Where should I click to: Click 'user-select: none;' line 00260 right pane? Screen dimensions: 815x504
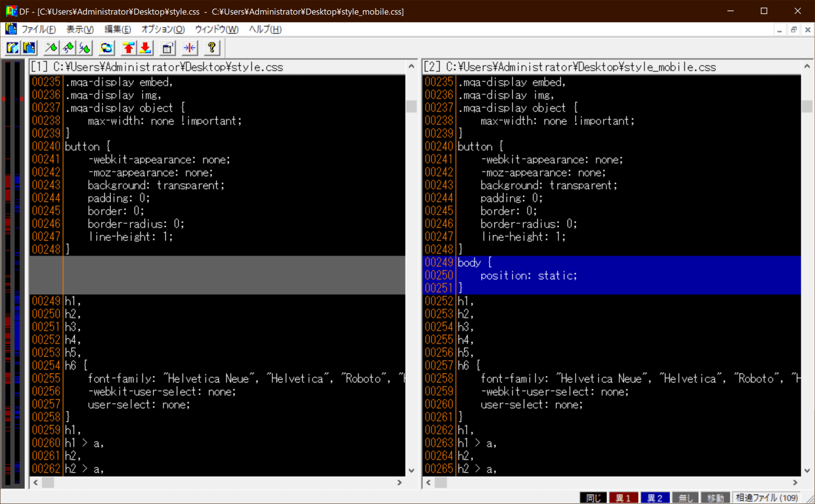[x=532, y=404]
